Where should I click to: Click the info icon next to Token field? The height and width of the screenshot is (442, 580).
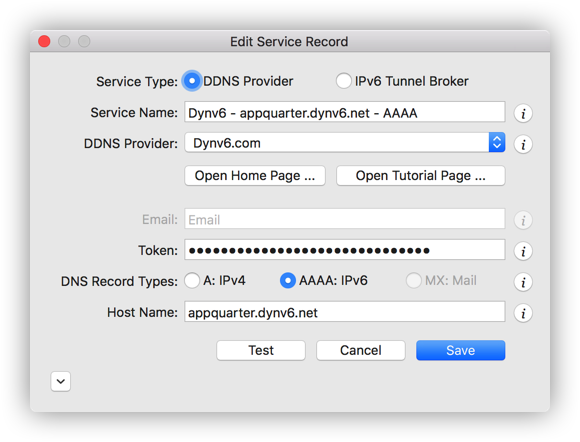[523, 251]
